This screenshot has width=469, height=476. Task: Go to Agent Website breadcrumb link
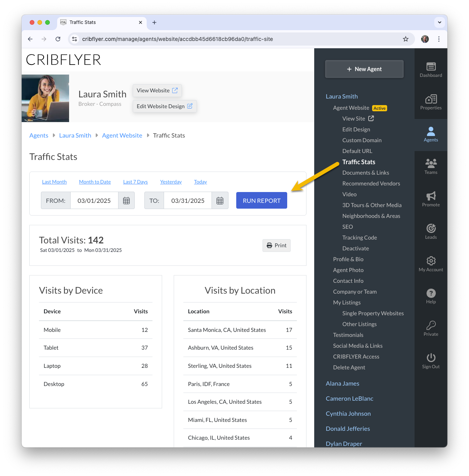pyautogui.click(x=122, y=136)
